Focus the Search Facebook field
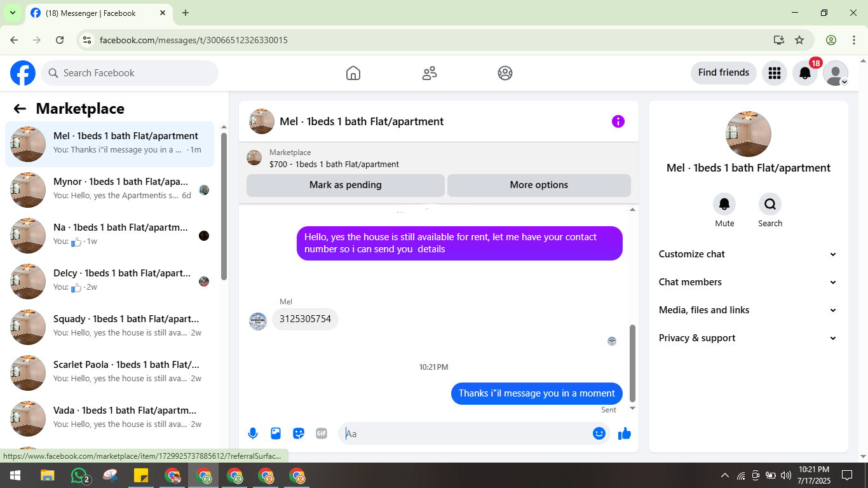The image size is (868, 488). (x=130, y=73)
